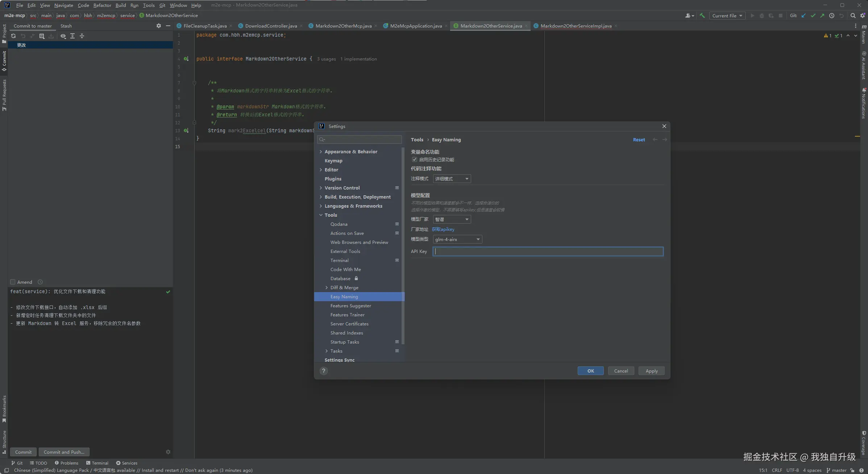Focus the API Key input field
The image size is (868, 474).
pos(548,251)
